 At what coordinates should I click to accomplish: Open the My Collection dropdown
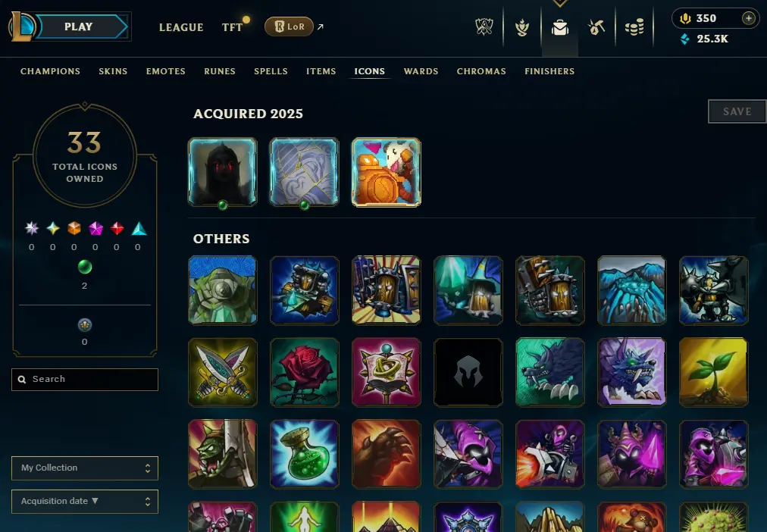coord(85,468)
